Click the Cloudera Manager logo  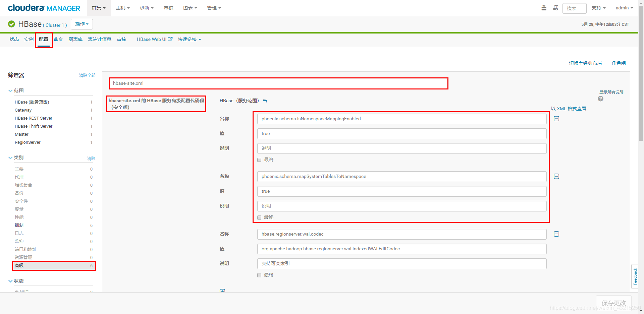coord(44,8)
